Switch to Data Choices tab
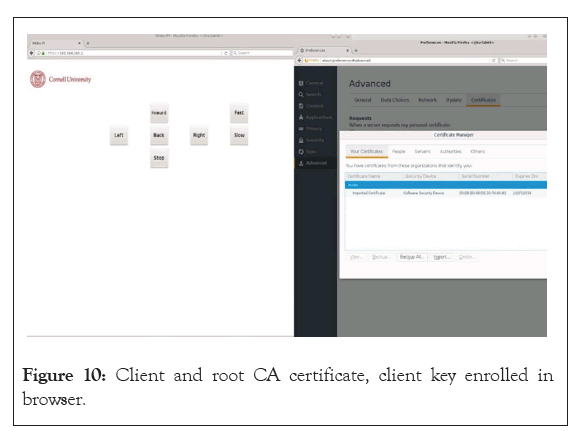 395,100
